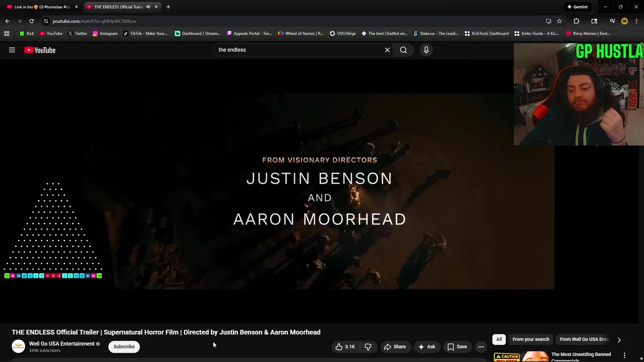Reload the current page

(x=31, y=21)
